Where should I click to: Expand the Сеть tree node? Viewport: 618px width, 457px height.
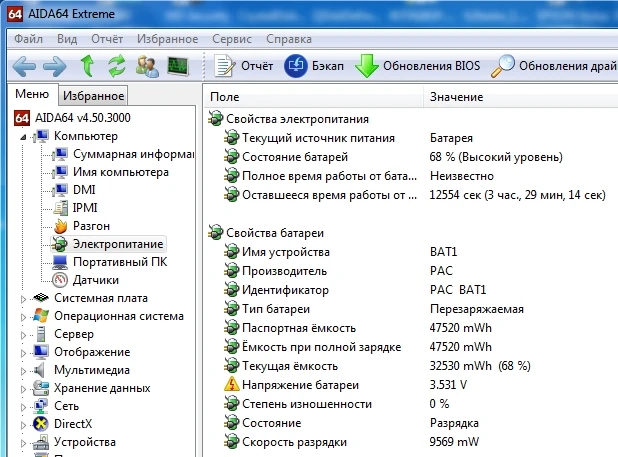(23, 407)
